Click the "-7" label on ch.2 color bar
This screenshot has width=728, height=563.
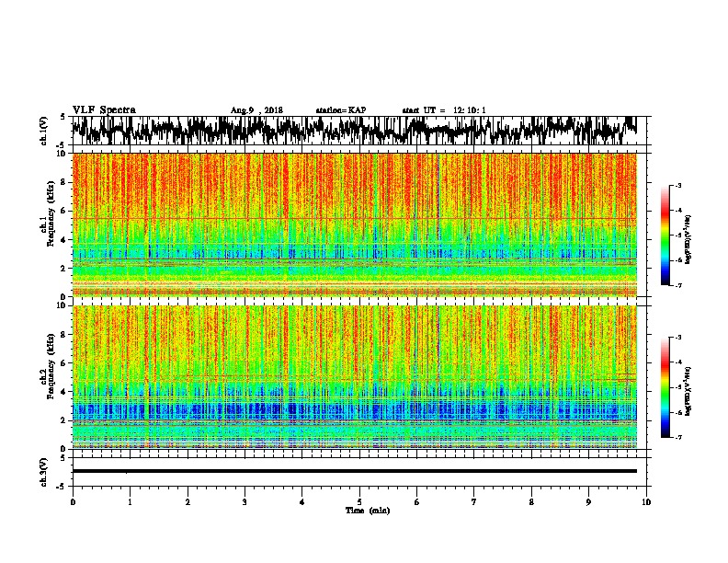pos(677,437)
